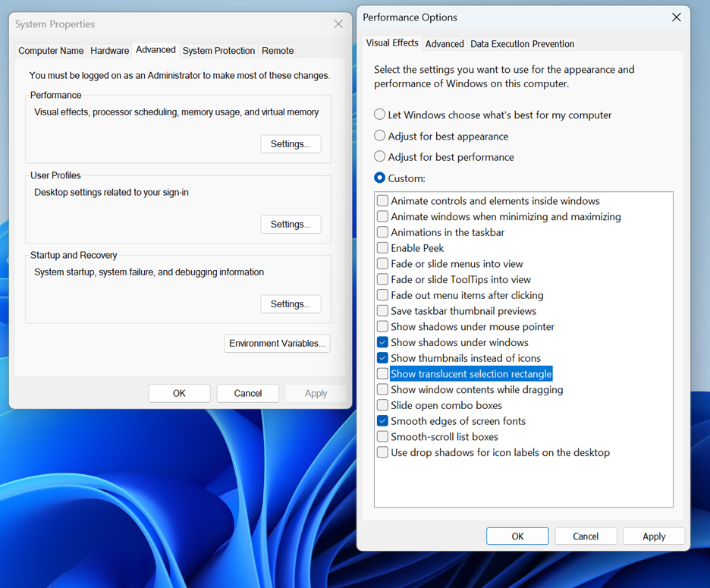
Task: Select System Properties Advanced tab
Action: point(156,50)
